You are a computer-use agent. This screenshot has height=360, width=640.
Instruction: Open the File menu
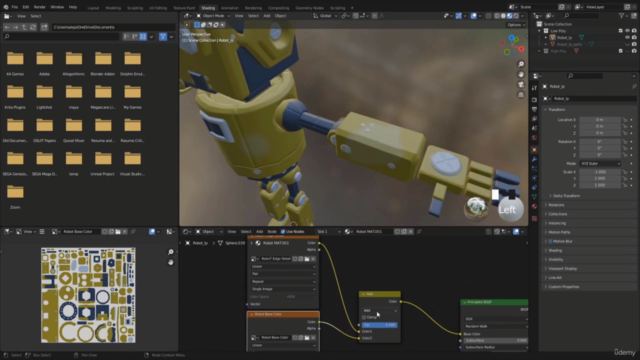point(15,7)
